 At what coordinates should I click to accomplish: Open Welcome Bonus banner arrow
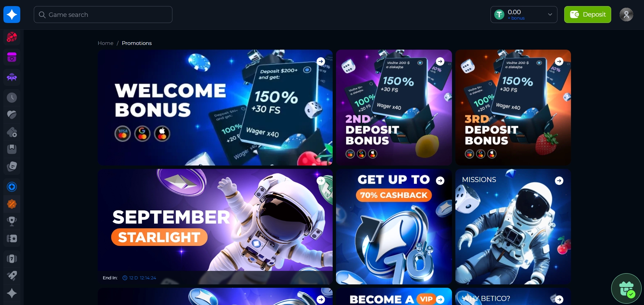point(321,61)
